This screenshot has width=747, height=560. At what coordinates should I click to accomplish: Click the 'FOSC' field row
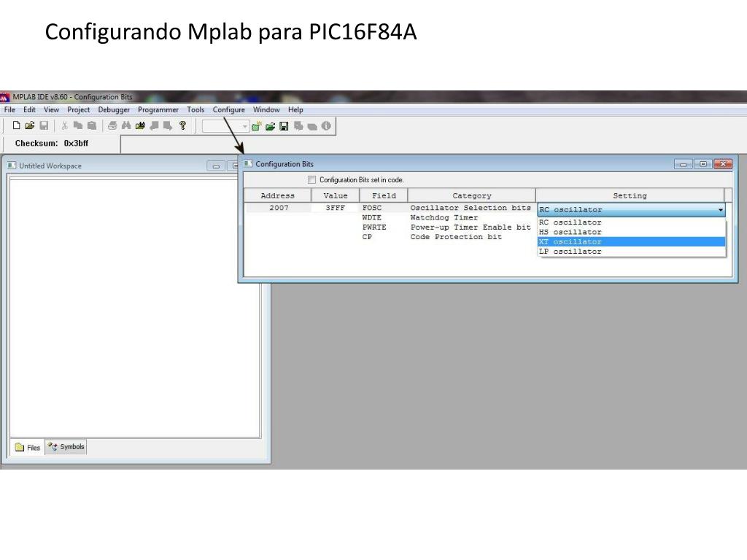pyautogui.click(x=372, y=208)
